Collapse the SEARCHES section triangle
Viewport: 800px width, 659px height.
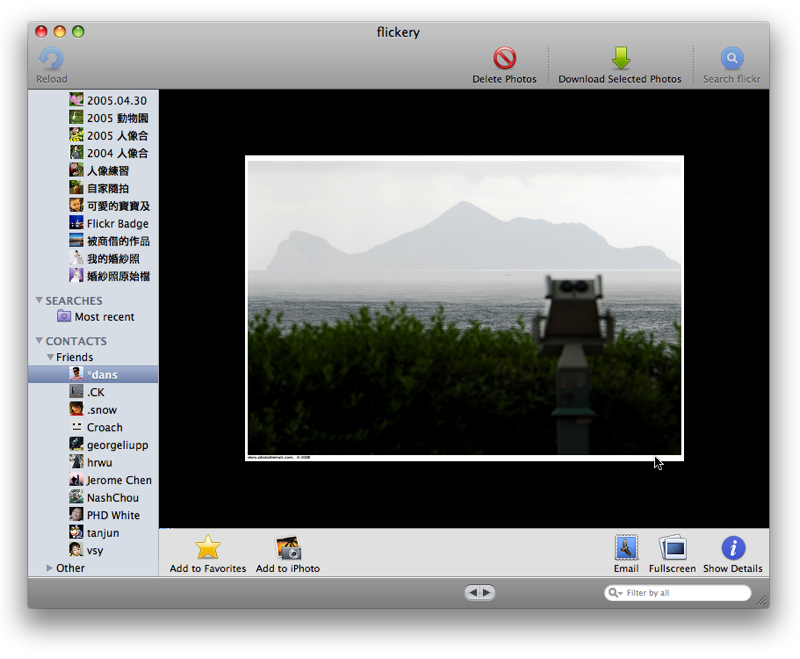tap(39, 300)
